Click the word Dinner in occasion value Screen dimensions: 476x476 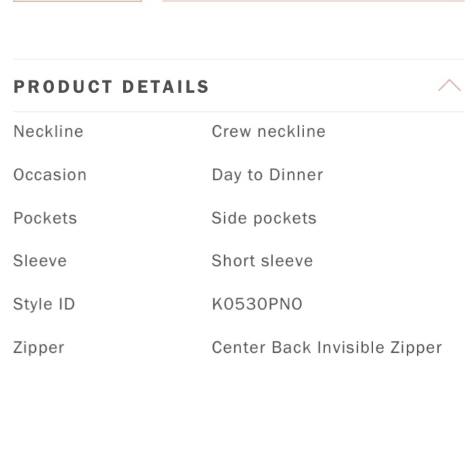[x=296, y=175]
